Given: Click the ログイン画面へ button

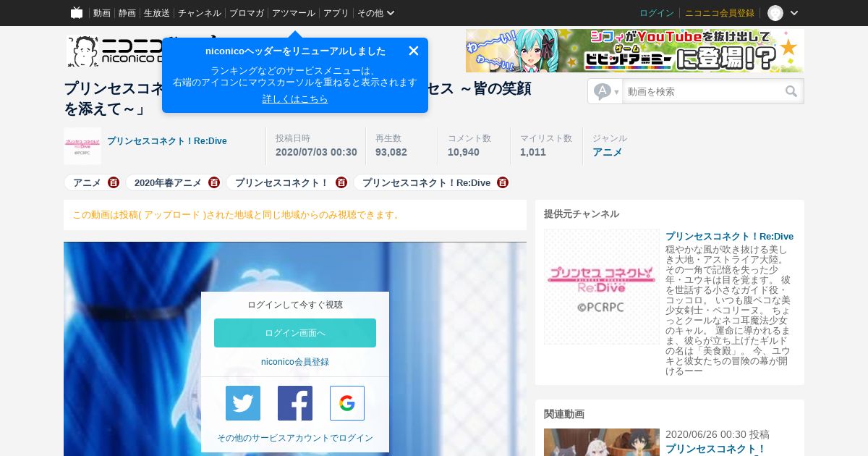Looking at the screenshot, I should [x=295, y=333].
